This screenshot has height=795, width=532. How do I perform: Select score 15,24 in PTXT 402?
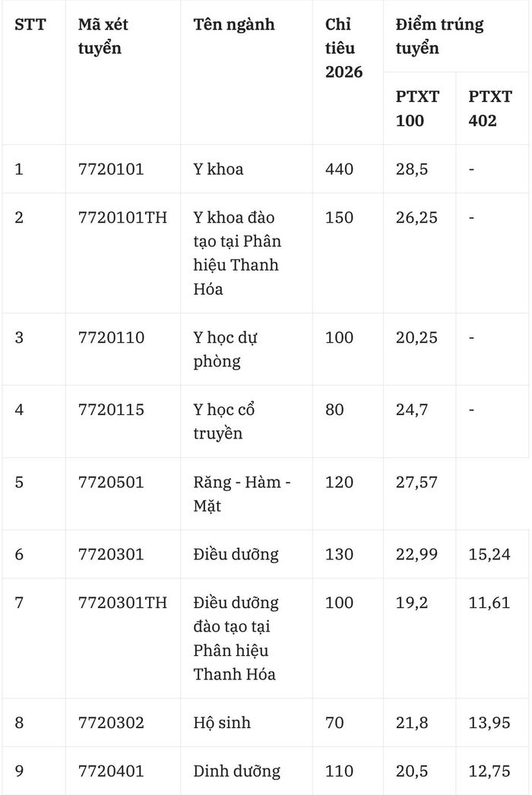[x=489, y=554]
